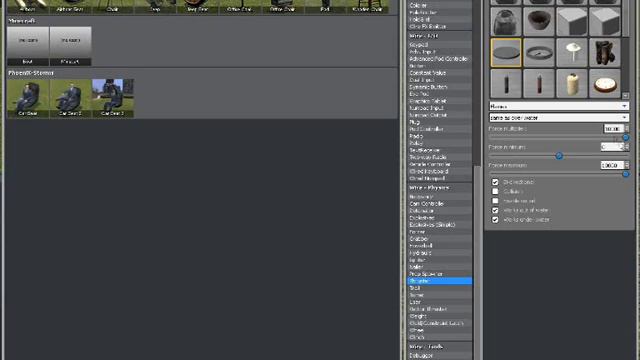This screenshot has width=640, height=360.
Task: Collapse the Wire - I/O category header
Action: tap(440, 36)
